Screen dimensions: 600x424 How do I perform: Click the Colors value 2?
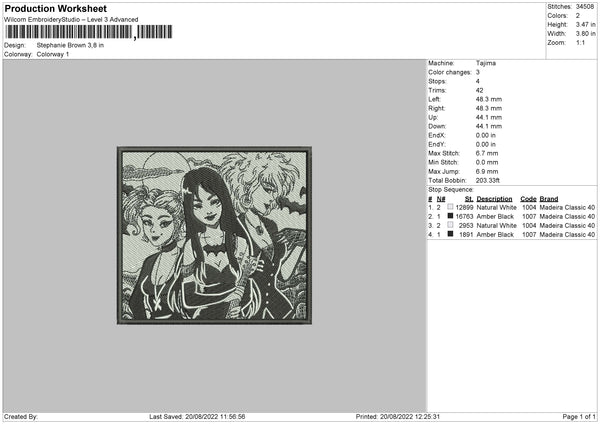577,16
